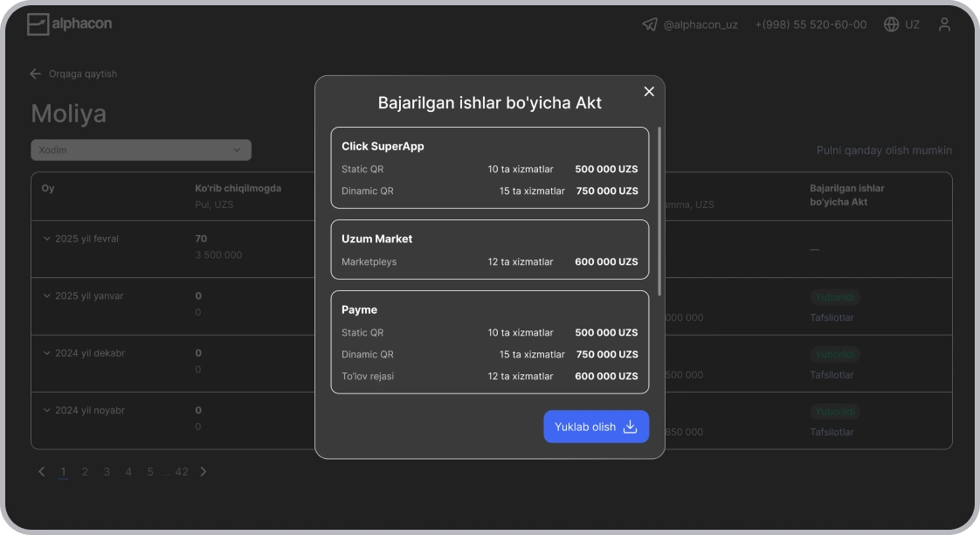This screenshot has height=535, width=980.
Task: Jump to page 42 in pagination
Action: [x=182, y=472]
